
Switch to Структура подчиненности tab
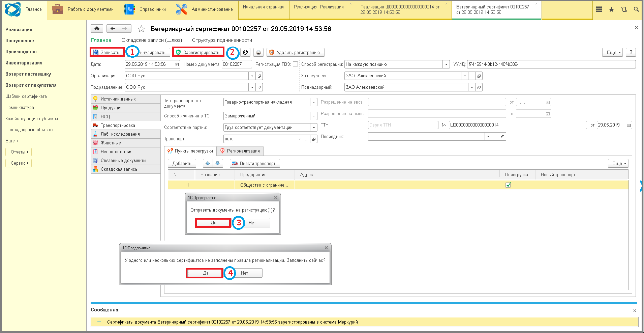[222, 40]
